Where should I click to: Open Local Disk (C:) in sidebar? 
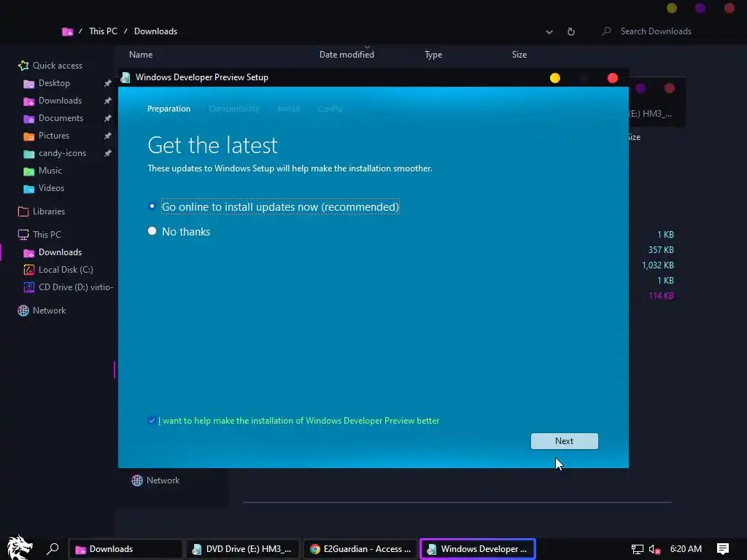coord(66,270)
